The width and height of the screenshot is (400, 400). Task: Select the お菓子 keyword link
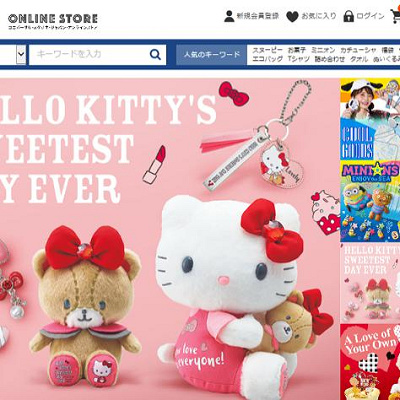297,50
